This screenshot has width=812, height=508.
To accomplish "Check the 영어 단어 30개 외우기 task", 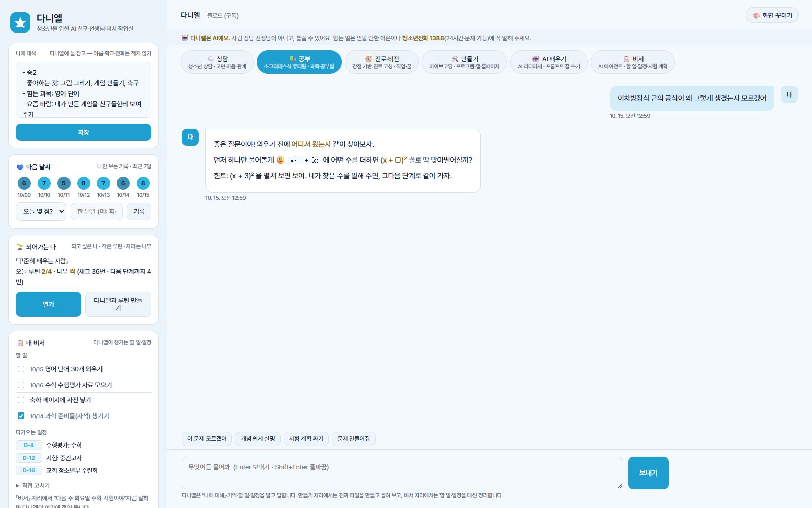I will click(21, 369).
